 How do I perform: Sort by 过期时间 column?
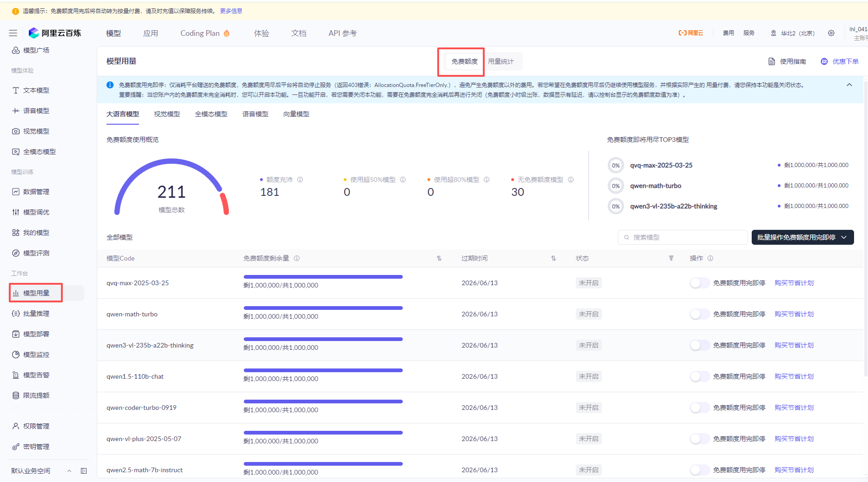coord(553,258)
